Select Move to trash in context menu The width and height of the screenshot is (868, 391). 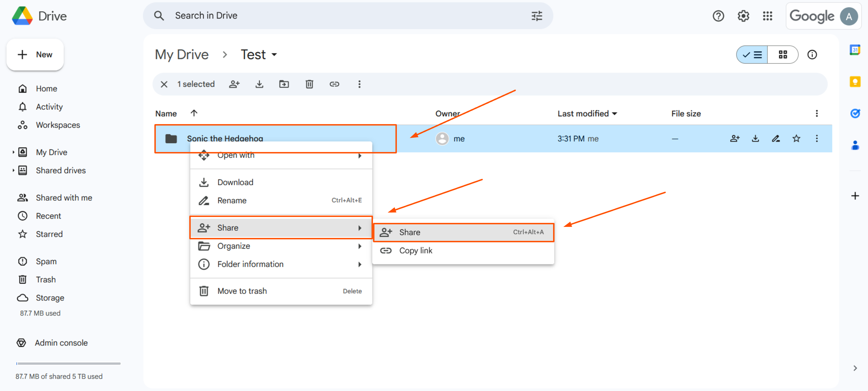tap(242, 291)
